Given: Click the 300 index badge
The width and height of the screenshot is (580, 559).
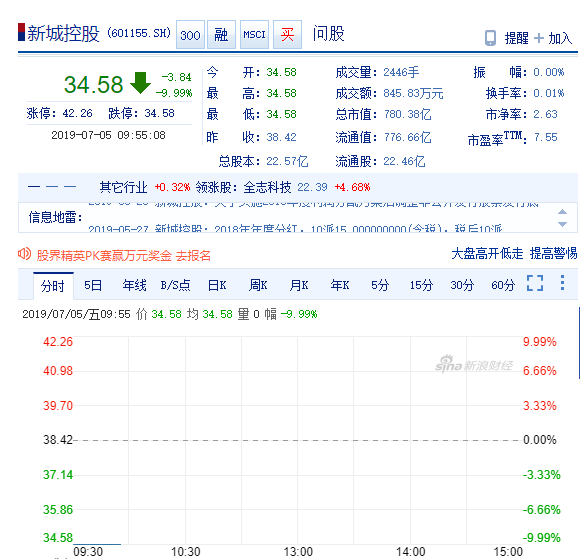Looking at the screenshot, I should 190,35.
